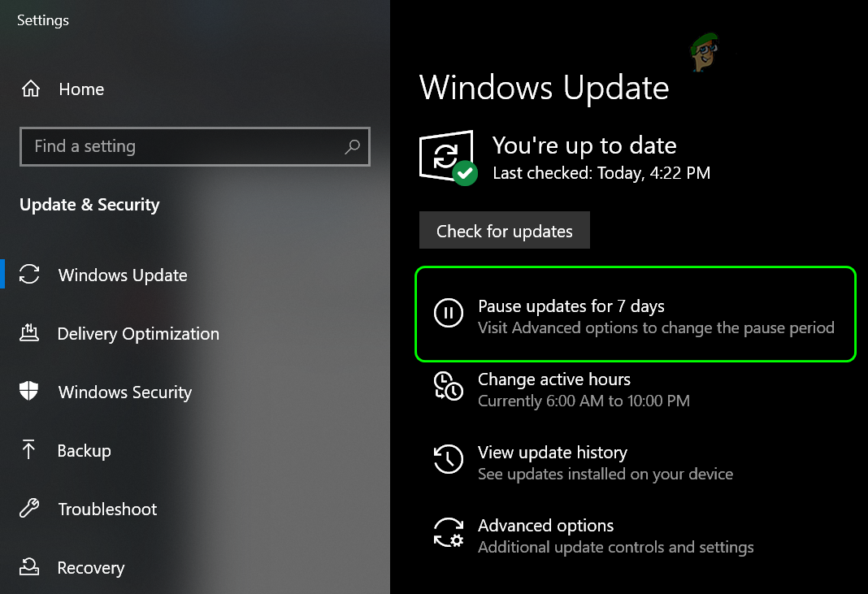Viewport: 868px width, 594px height.
Task: Click the Recovery icon in sidebar
Action: click(x=29, y=566)
